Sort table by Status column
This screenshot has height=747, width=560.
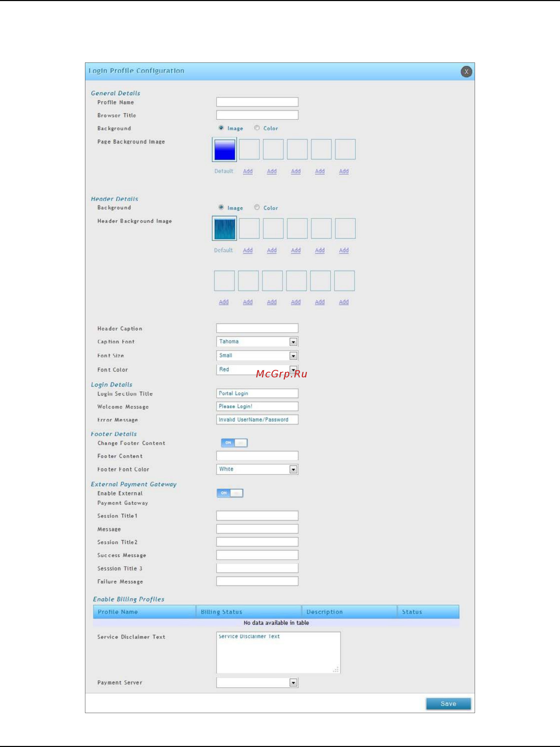coord(428,612)
